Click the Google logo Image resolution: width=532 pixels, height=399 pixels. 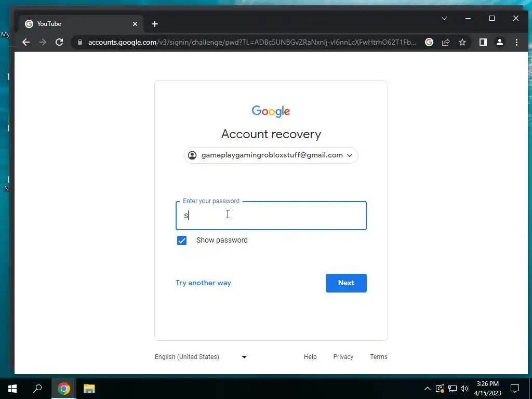point(271,111)
